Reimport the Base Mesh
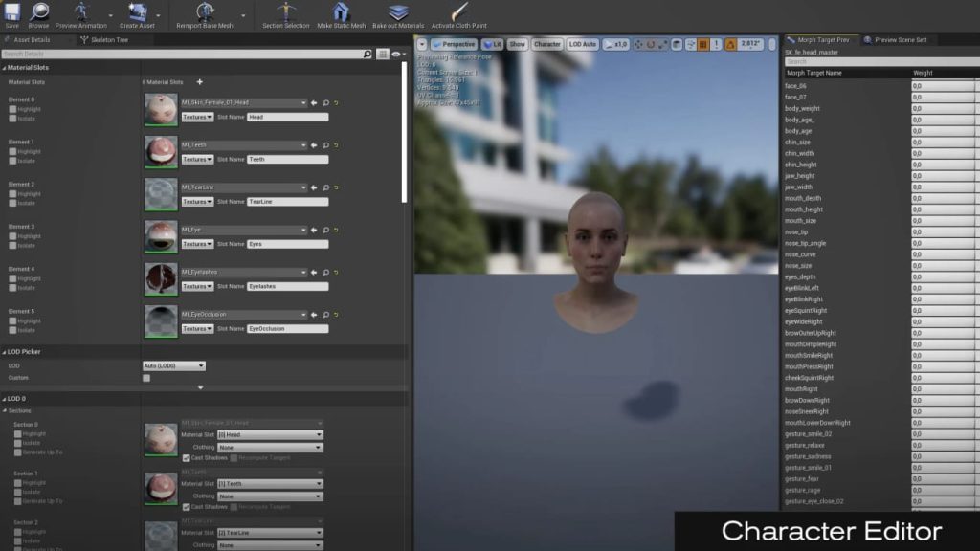This screenshot has height=551, width=980. tap(206, 13)
